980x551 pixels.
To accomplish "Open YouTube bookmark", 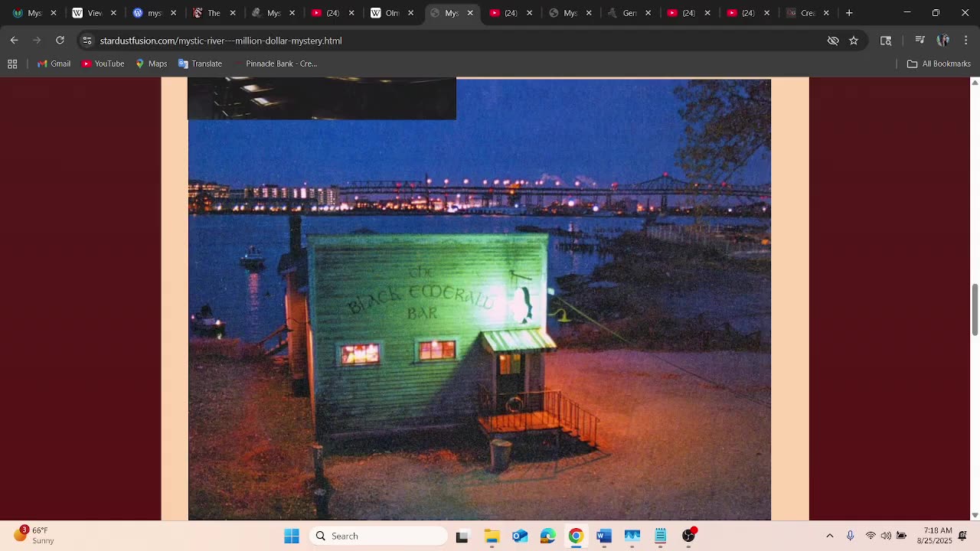I will 103,64.
